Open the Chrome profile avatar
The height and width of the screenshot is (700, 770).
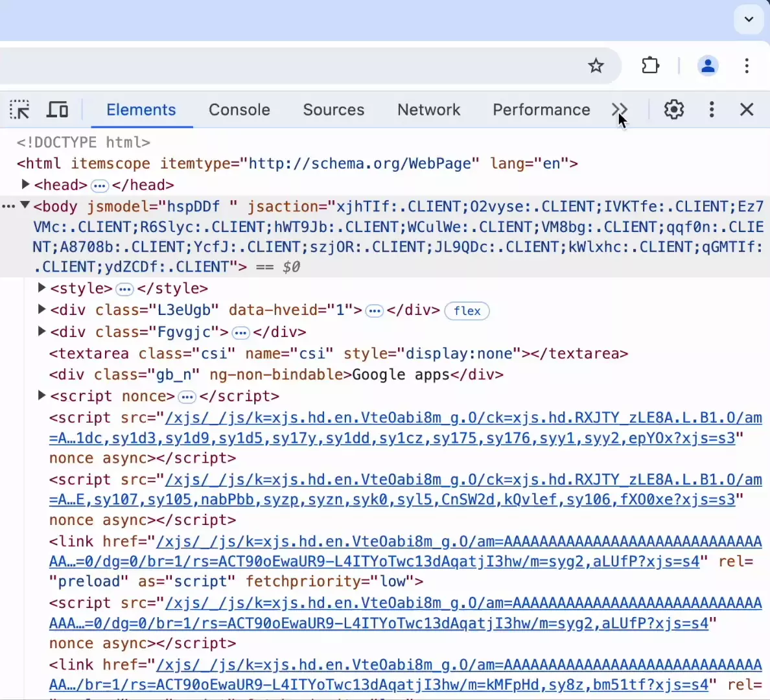point(708,65)
